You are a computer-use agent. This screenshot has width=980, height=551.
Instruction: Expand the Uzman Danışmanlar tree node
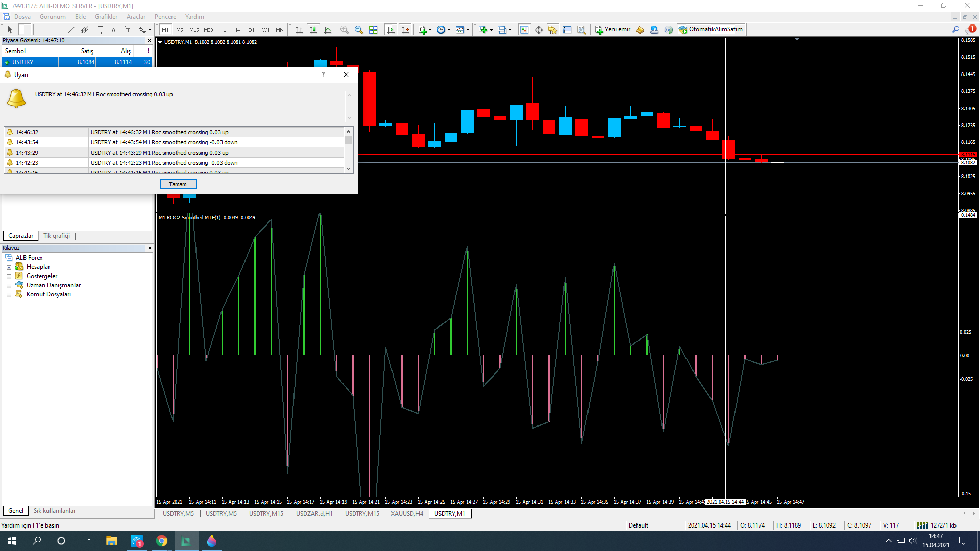[x=9, y=286]
